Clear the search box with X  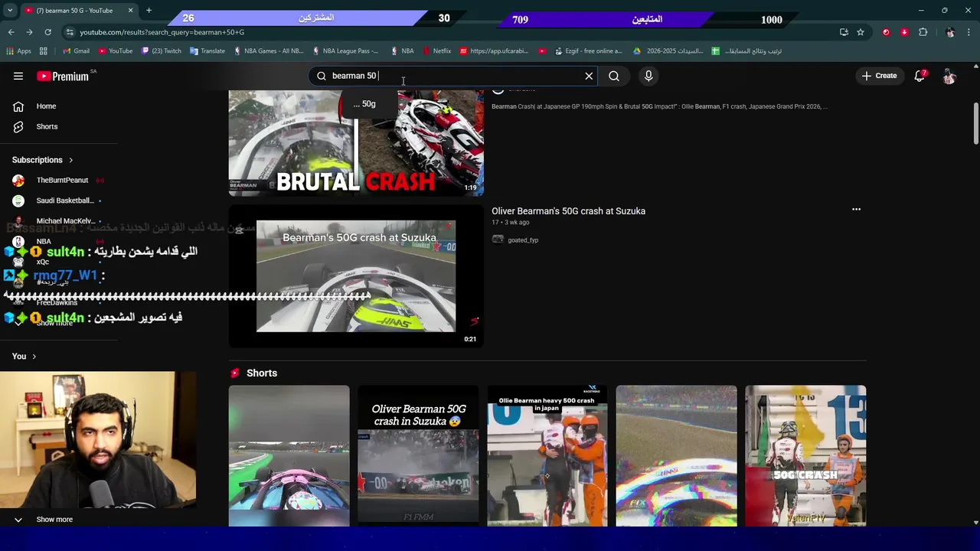tap(589, 76)
